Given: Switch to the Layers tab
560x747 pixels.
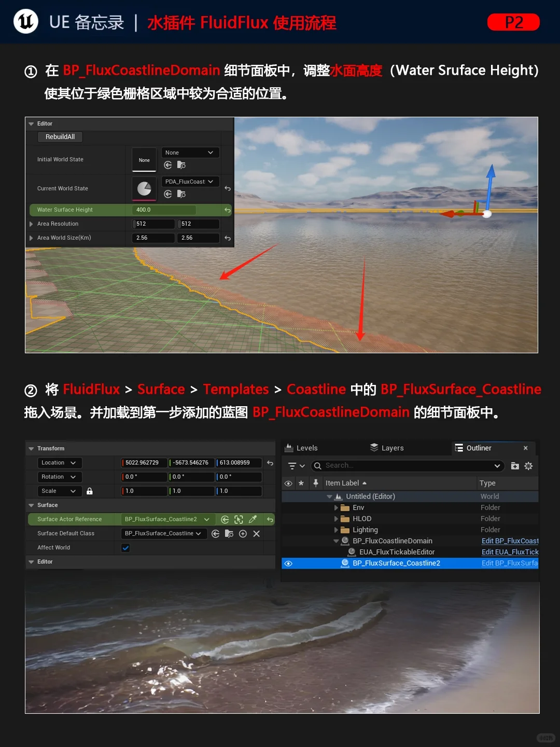Looking at the screenshot, I should point(387,448).
